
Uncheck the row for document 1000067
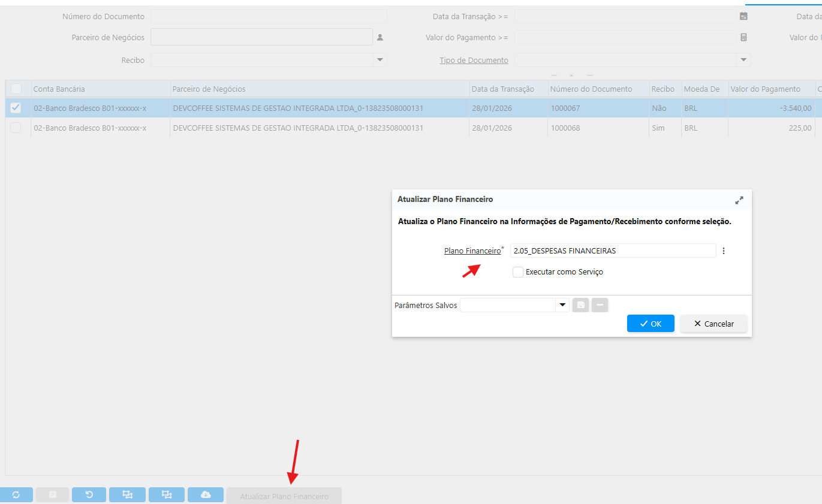click(16, 108)
